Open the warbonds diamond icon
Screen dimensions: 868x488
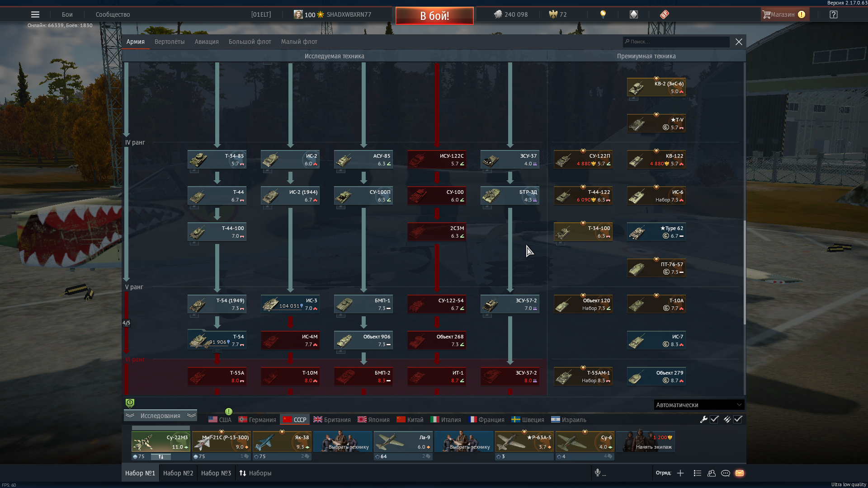[x=634, y=14]
